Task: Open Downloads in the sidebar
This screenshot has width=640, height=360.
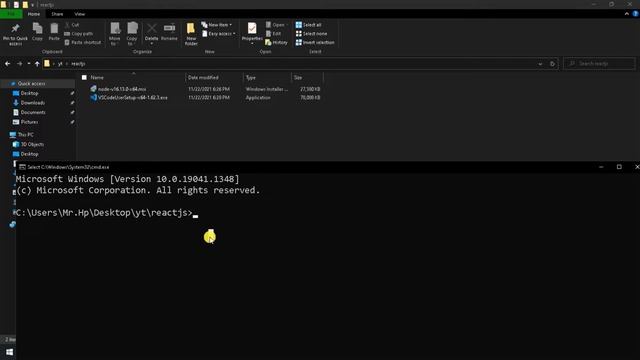Action: (x=32, y=103)
